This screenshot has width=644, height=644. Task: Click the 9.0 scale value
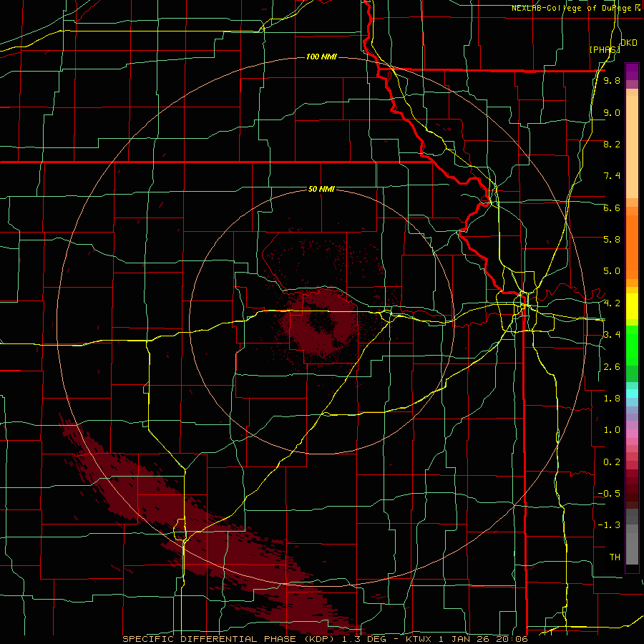tap(612, 112)
